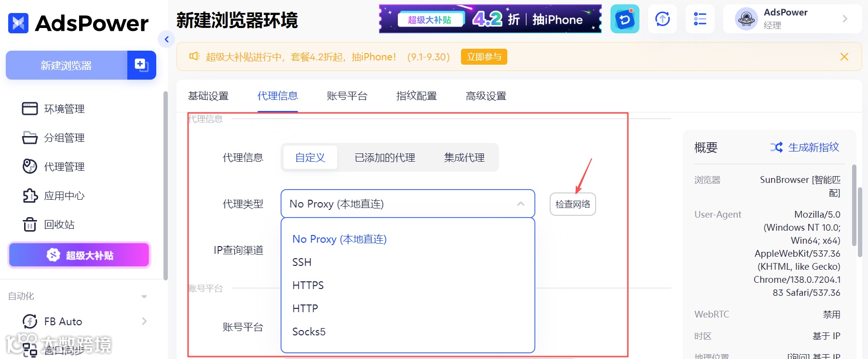
Task: Open 回收站 in the sidebar
Action: click(59, 224)
